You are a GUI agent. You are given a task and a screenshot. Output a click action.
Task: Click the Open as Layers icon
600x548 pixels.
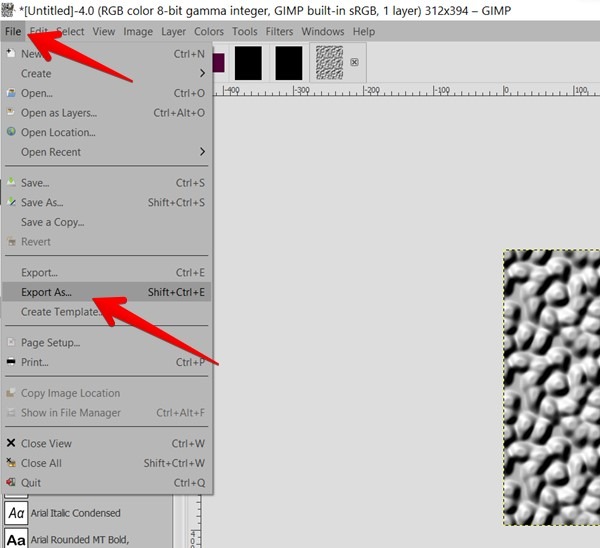tap(11, 112)
